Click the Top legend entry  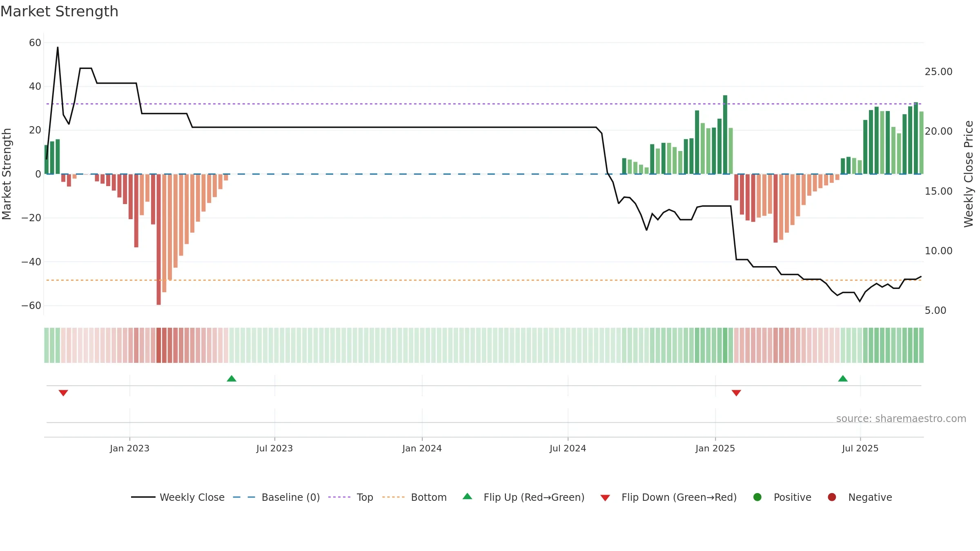351,497
